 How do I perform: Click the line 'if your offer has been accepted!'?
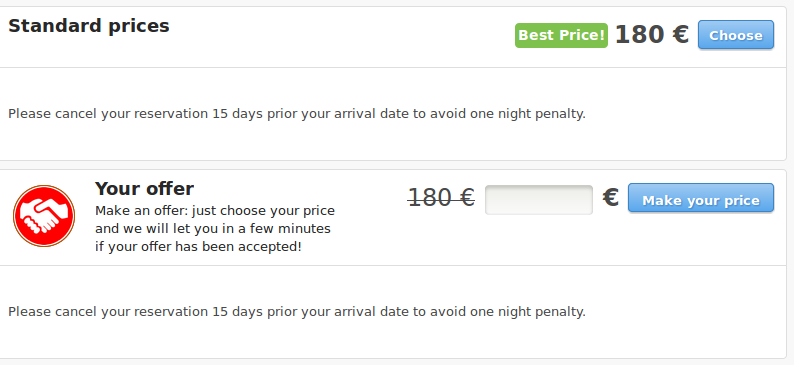point(198,247)
